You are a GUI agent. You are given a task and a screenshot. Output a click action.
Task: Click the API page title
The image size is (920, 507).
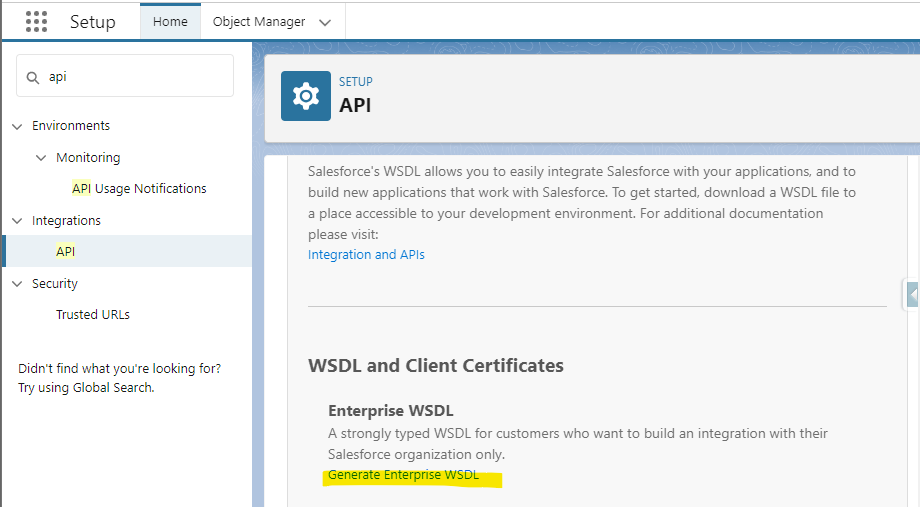coord(355,105)
